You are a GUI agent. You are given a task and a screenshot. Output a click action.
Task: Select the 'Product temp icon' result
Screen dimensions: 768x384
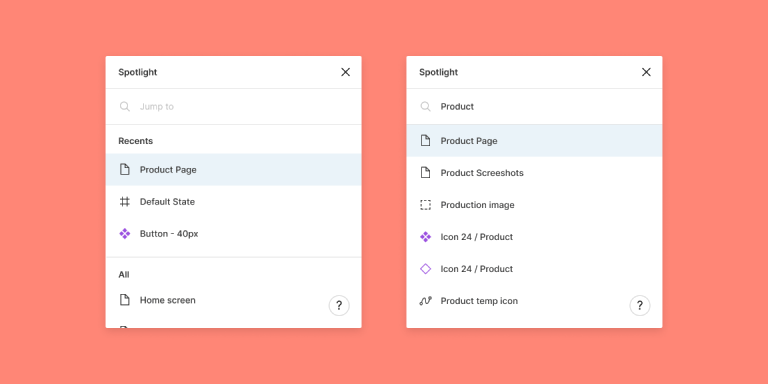click(x=534, y=301)
